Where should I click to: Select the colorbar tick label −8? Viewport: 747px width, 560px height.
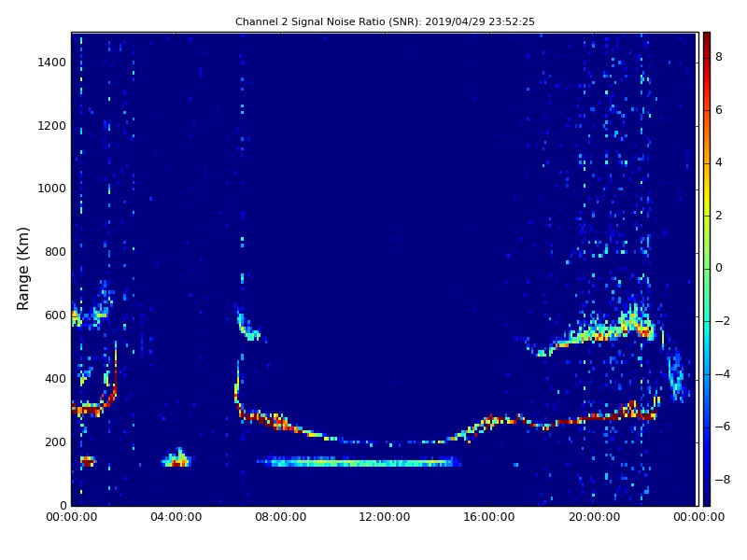719,479
